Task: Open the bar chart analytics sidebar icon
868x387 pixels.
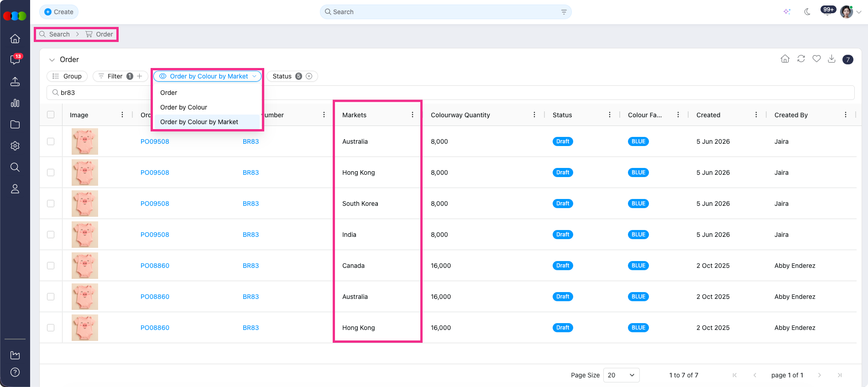Action: (15, 103)
